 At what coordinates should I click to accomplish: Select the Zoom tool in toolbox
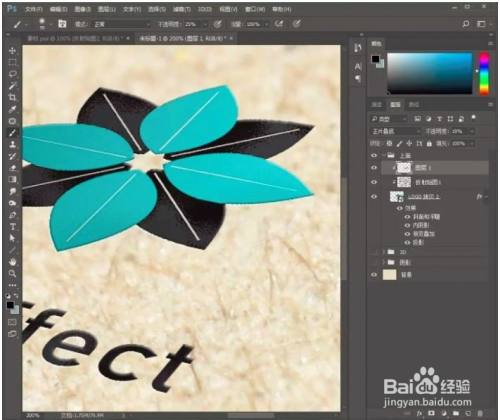coord(12,273)
